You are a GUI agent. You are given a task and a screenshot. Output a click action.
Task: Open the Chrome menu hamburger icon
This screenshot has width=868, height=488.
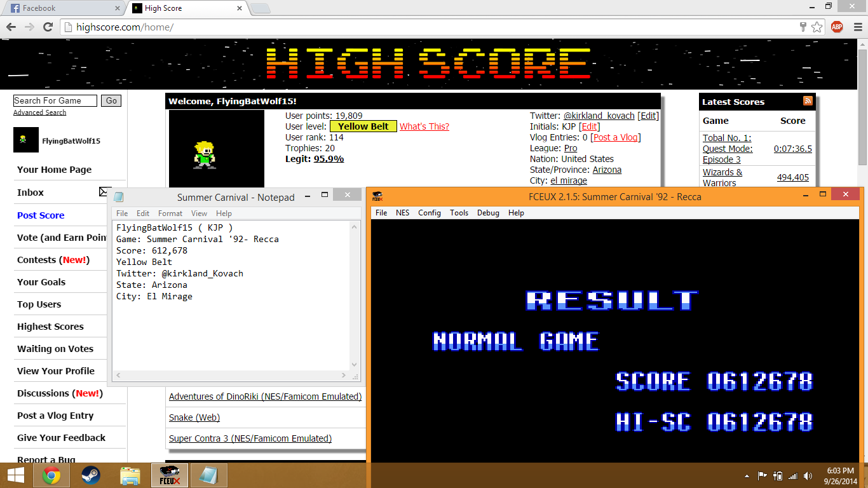tap(855, 27)
